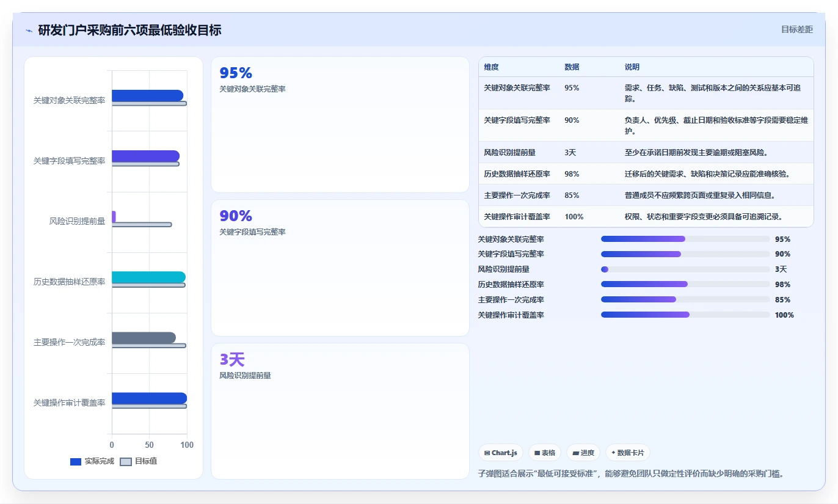This screenshot has height=504, width=838.
Task: Click the description starting 迁移后的关键需求
Action: coord(707,174)
